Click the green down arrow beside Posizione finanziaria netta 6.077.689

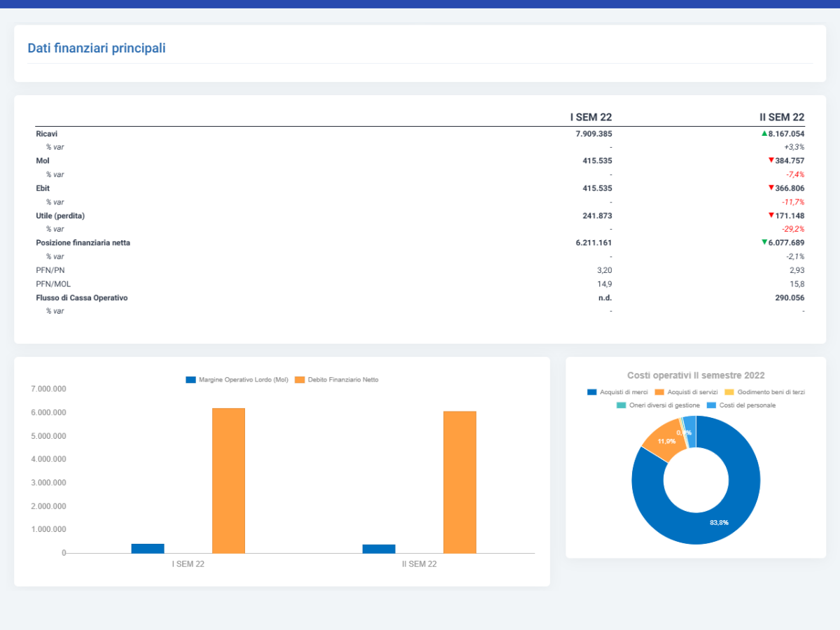pyautogui.click(x=764, y=242)
